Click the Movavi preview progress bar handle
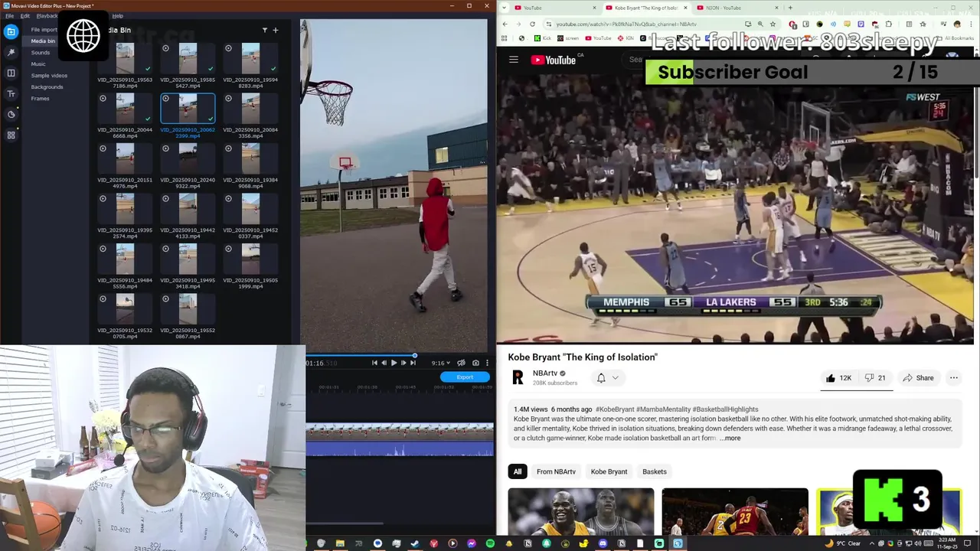The height and width of the screenshot is (551, 980). click(415, 355)
